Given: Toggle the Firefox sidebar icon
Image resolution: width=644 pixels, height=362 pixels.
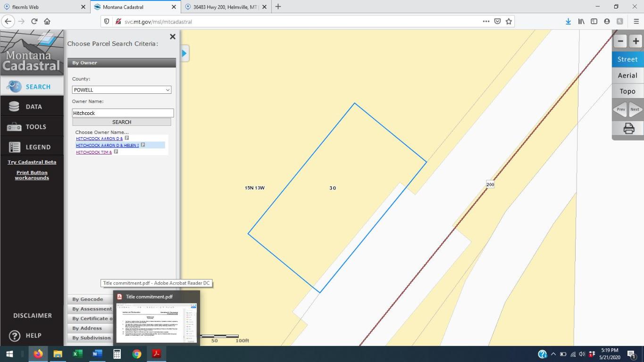Looking at the screenshot, I should tap(594, 21).
